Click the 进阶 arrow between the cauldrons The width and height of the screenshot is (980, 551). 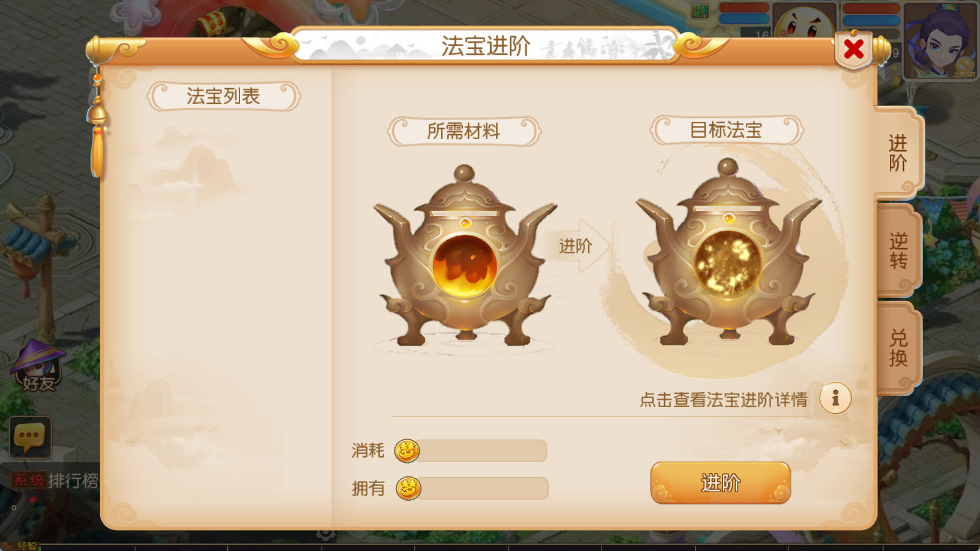click(x=577, y=246)
